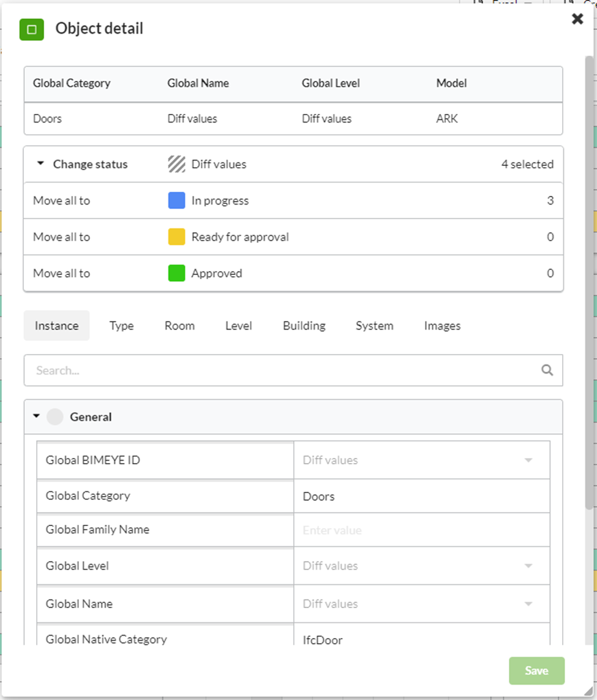Screen dimensions: 597x700
Task: Open the Building tab
Action: coord(304,325)
